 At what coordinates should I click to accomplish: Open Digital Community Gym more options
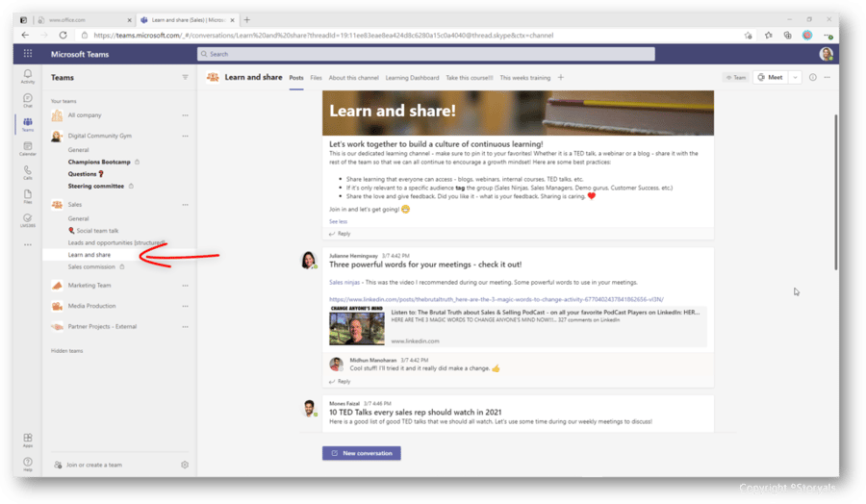click(x=185, y=136)
